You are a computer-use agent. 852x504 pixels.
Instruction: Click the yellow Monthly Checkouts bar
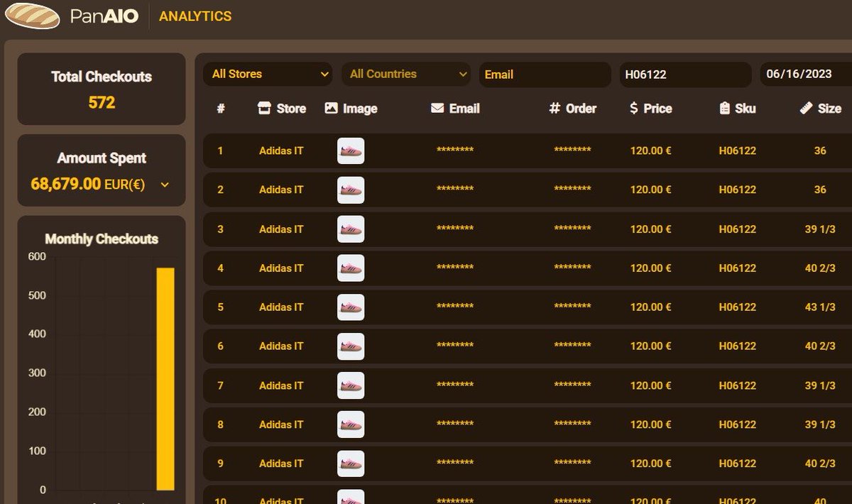pyautogui.click(x=165, y=379)
